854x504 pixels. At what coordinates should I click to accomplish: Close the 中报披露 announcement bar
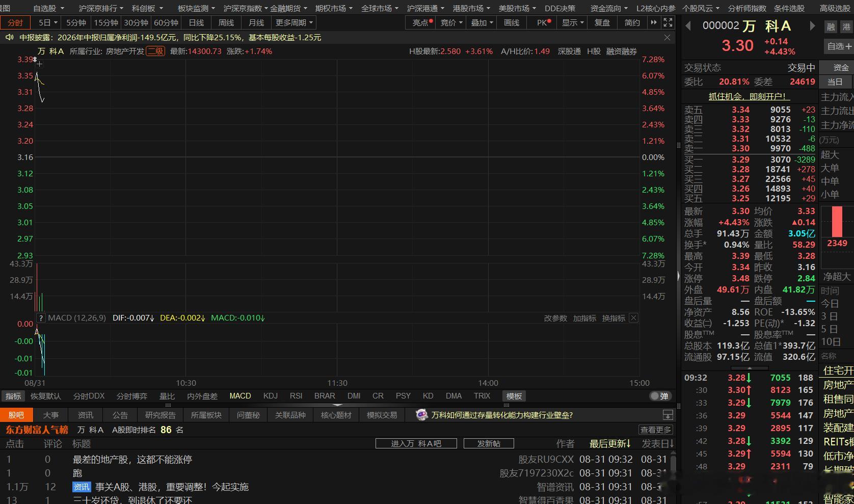point(667,37)
